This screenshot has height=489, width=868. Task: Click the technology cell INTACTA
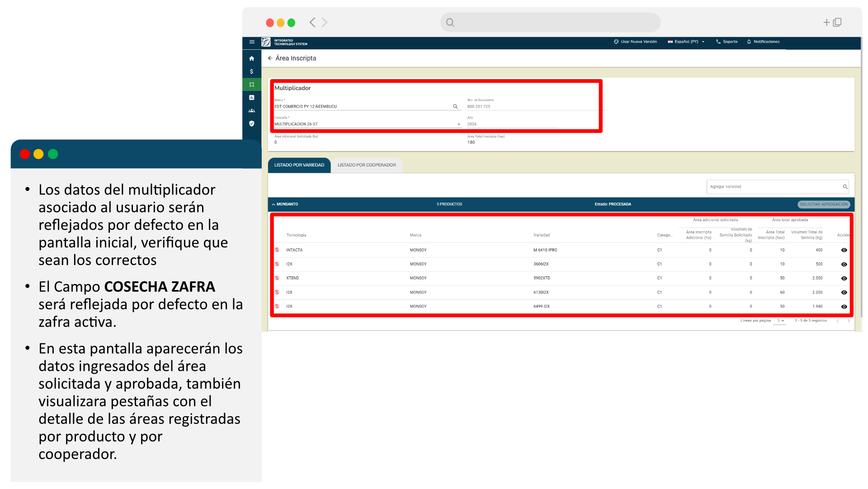tap(294, 250)
